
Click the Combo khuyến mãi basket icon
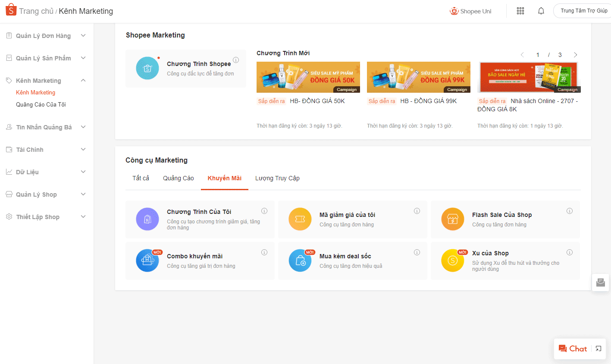click(x=147, y=260)
